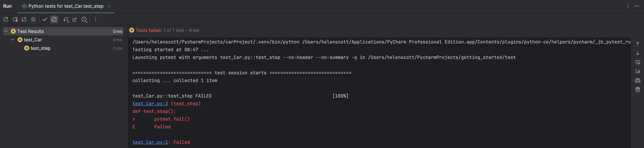Enable soft-wrap in the console
Screen dimensions: 644x148
(638, 62)
